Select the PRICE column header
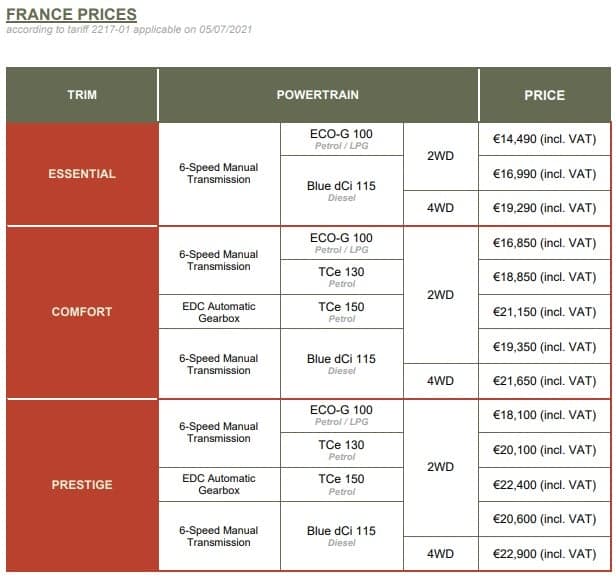The height and width of the screenshot is (576, 616). coord(544,95)
